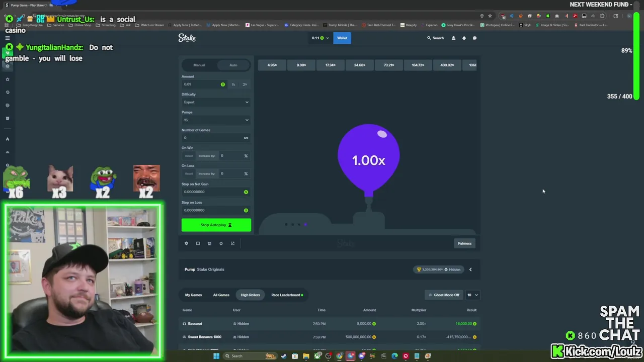Screen dimensions: 644x362
Task: Open the user profile icon in header
Action: (453, 38)
